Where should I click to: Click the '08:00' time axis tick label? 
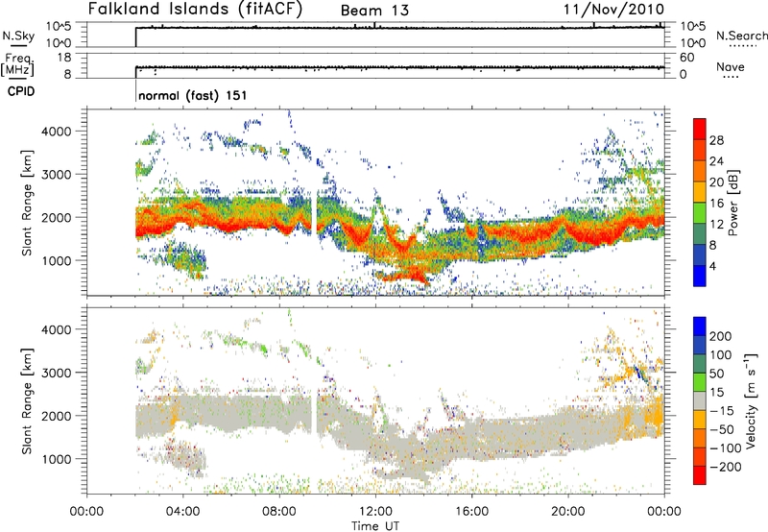279,512
